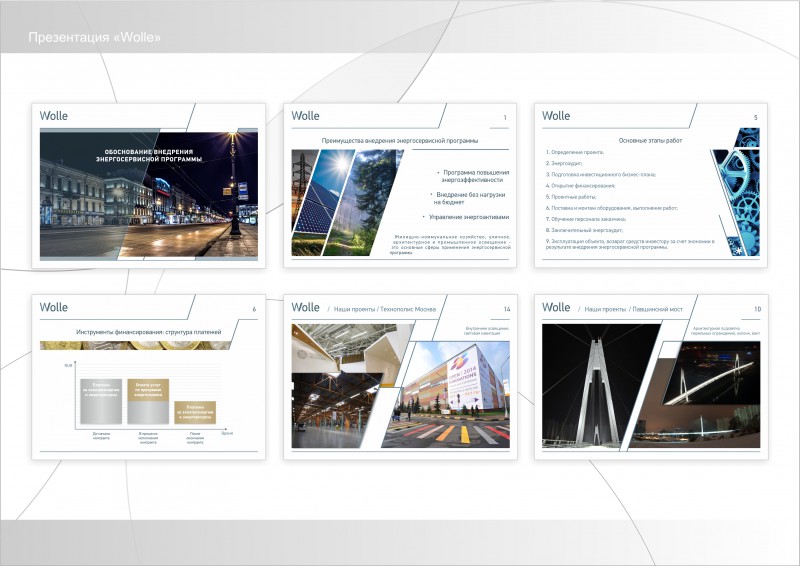Click the gold «Оплата услуг» bar segment

pyautogui.click(x=148, y=390)
